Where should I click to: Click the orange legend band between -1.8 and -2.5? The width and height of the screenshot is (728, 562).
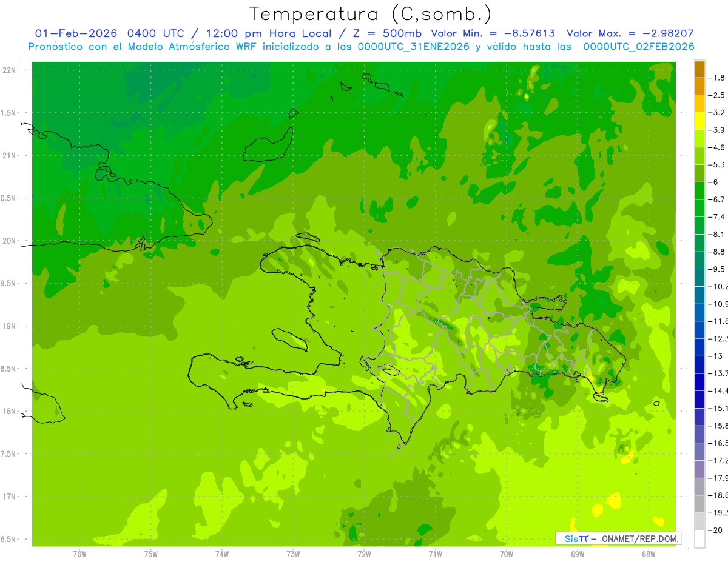pyautogui.click(x=699, y=86)
